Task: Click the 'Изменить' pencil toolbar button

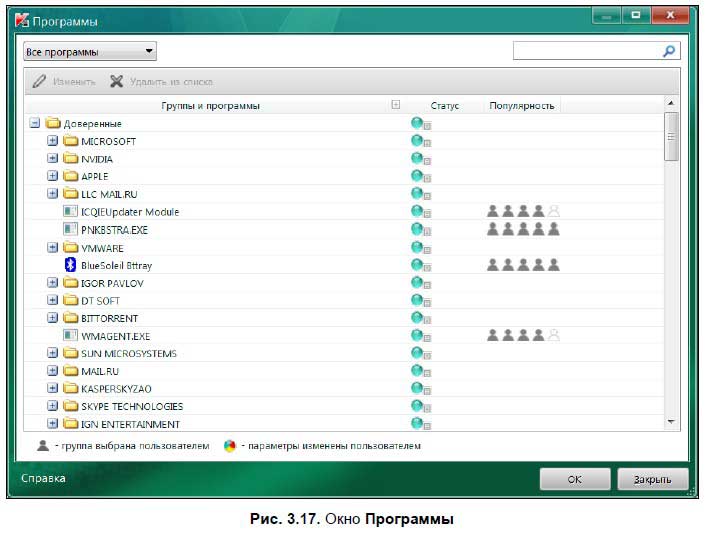Action: [64, 81]
